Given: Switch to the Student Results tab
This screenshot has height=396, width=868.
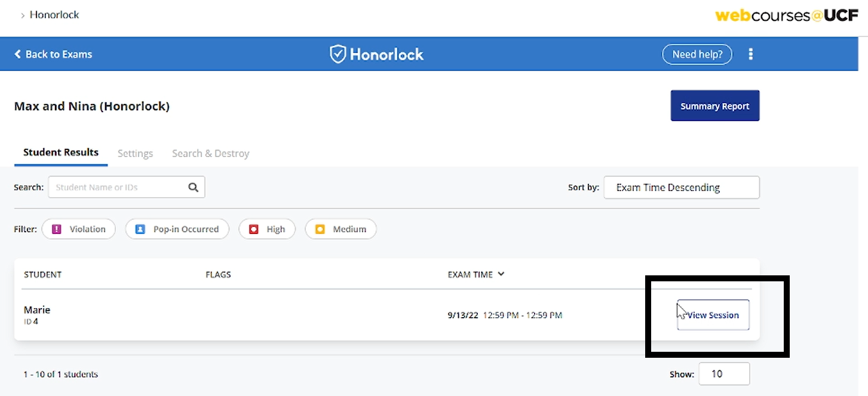Looking at the screenshot, I should pyautogui.click(x=61, y=153).
